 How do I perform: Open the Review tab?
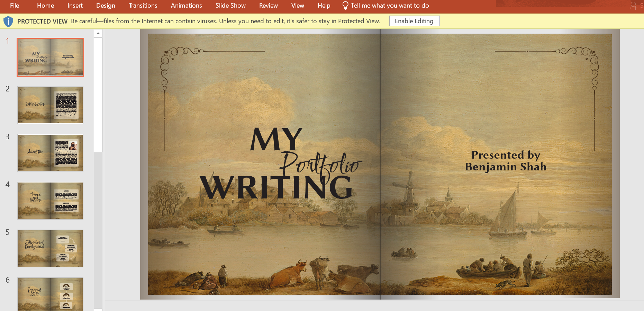coord(268,6)
